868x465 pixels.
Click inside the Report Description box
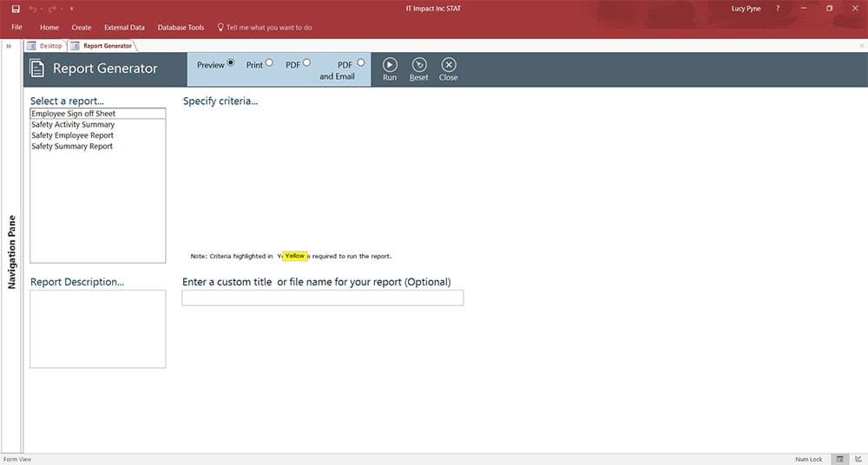pos(98,329)
